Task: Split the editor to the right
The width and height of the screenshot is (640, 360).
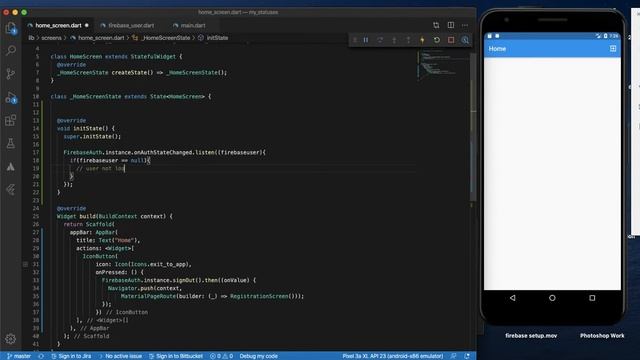Action: pyautogui.click(x=451, y=25)
